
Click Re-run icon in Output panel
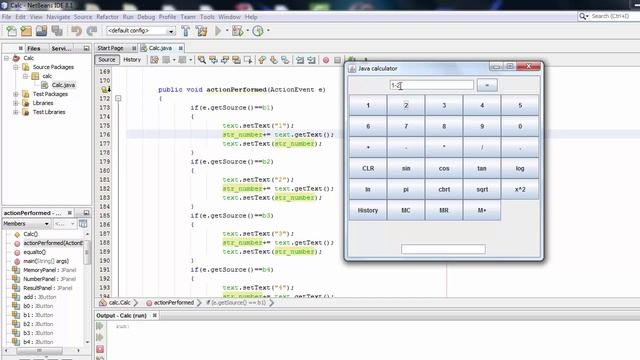pos(100,326)
